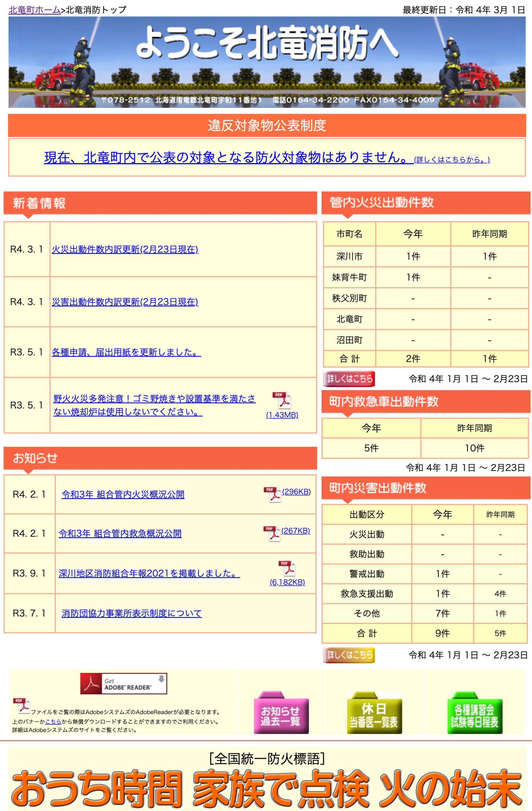Open 火災出動件数内訳更新 link
Image resolution: width=532 pixels, height=811 pixels.
click(x=125, y=250)
